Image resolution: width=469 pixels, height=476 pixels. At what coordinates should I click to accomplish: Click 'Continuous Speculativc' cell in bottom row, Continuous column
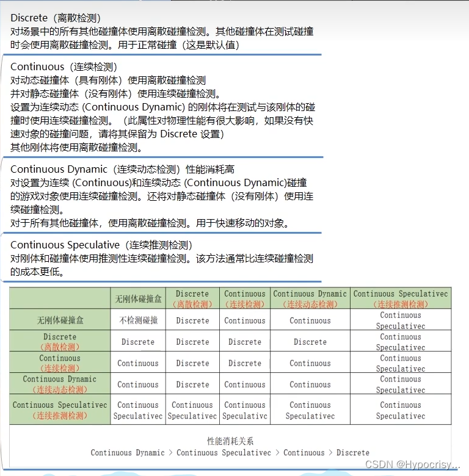(245, 410)
